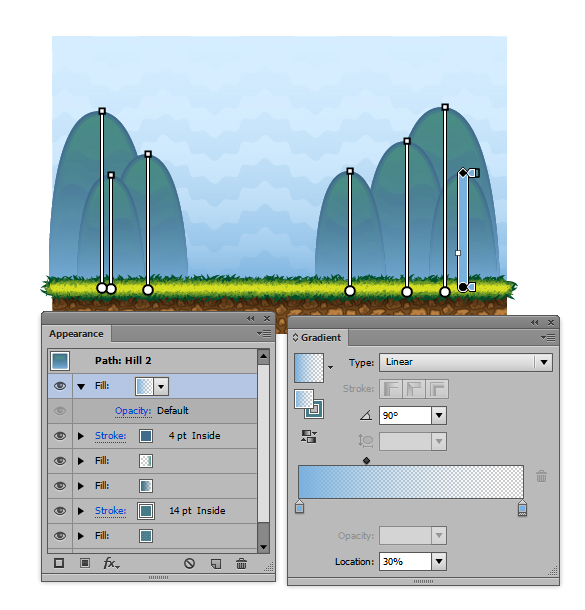Click Duplicate Selected Item icon
This screenshot has height=610, width=585.
point(216,563)
